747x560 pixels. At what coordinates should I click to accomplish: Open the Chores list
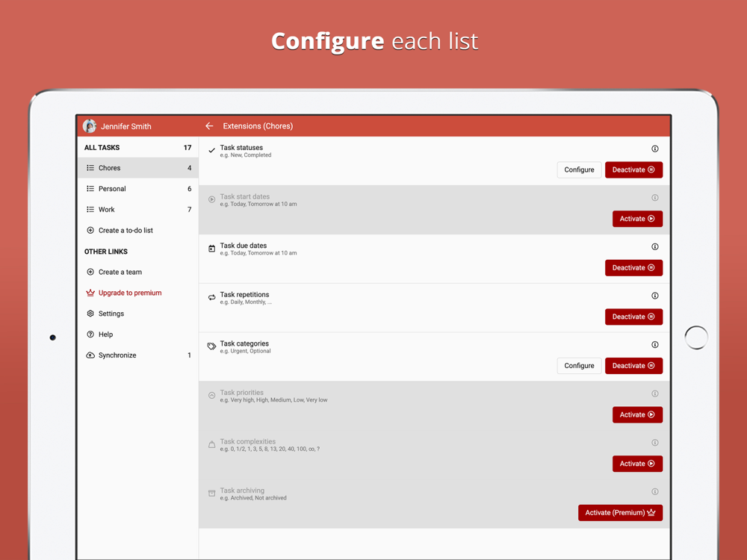(137, 168)
